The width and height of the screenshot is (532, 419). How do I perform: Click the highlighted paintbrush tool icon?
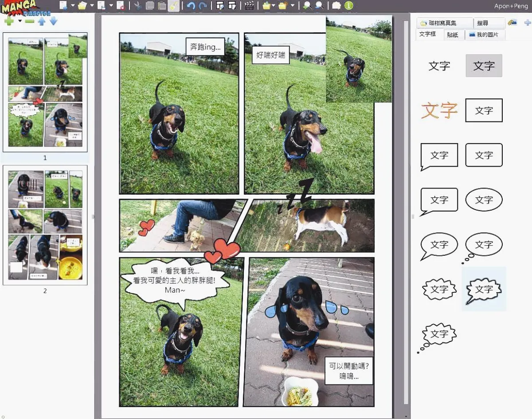pos(174,6)
